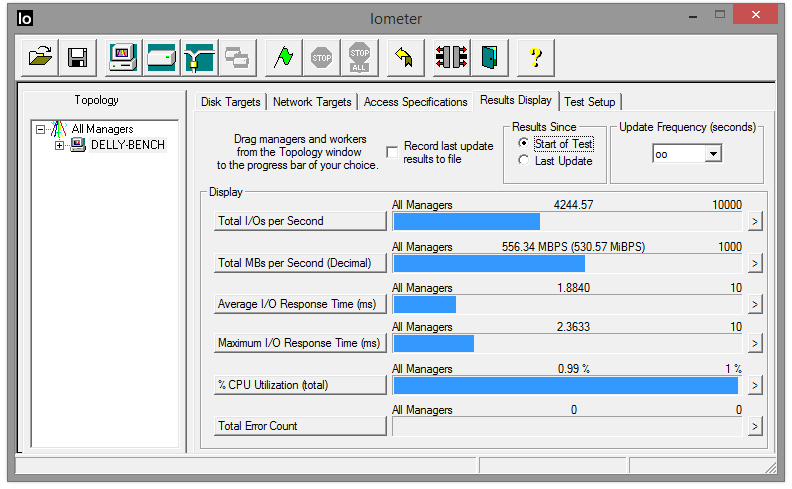Switch to Test Setup tab
The width and height of the screenshot is (792, 489).
(589, 102)
